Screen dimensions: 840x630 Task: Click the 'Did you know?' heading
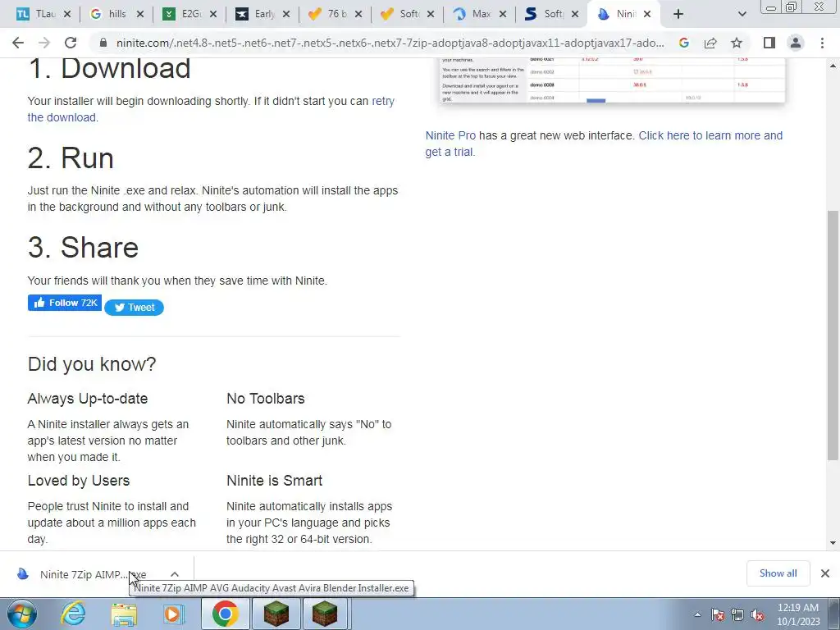92,364
